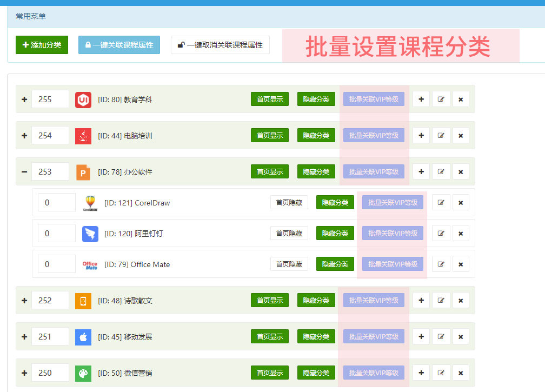Click 批量关联VIP等级 for Office Mate
The image size is (545, 392).
coord(393,264)
